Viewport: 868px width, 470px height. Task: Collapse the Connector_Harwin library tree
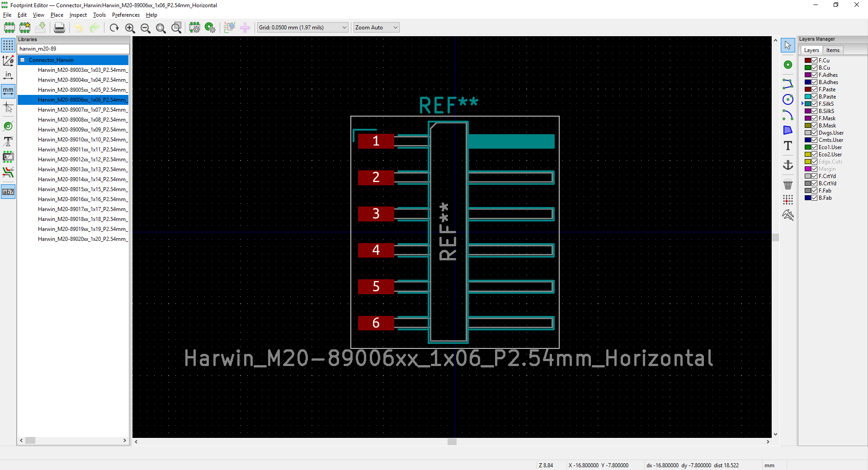point(23,60)
